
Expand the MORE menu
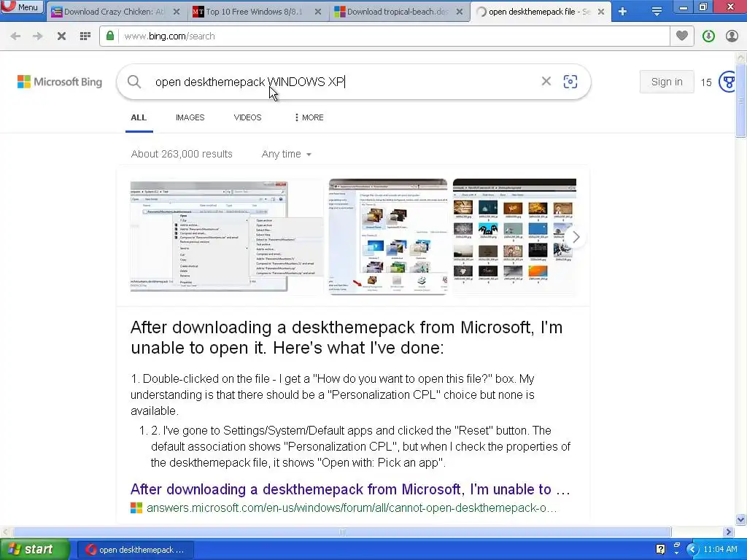309,117
